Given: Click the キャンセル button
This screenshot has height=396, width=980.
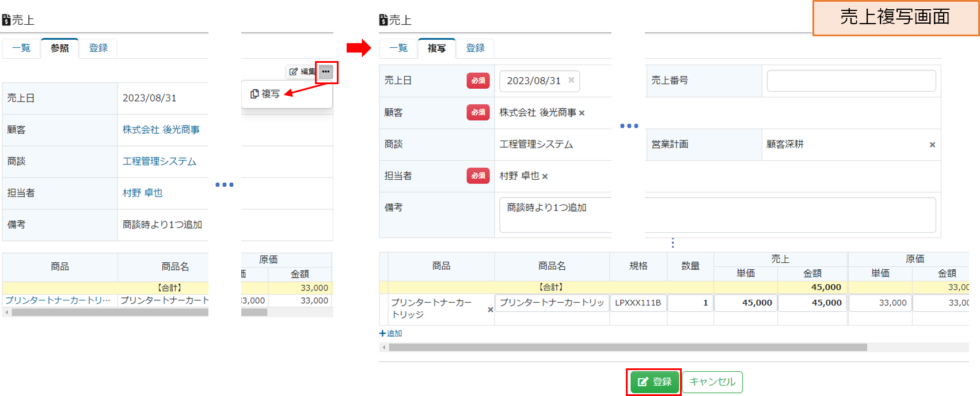Looking at the screenshot, I should 712,382.
